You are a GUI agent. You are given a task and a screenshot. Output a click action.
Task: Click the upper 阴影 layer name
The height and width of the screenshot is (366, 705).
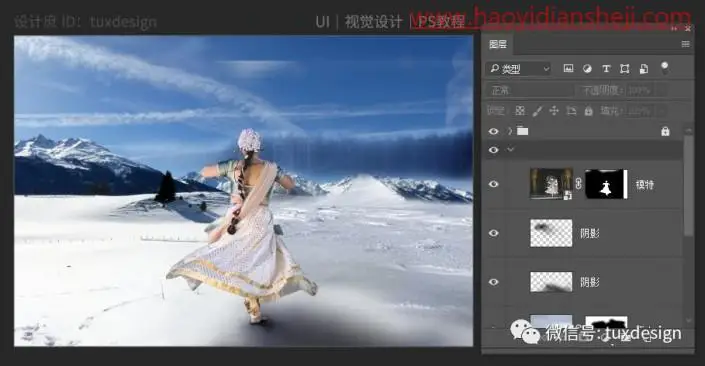[589, 233]
